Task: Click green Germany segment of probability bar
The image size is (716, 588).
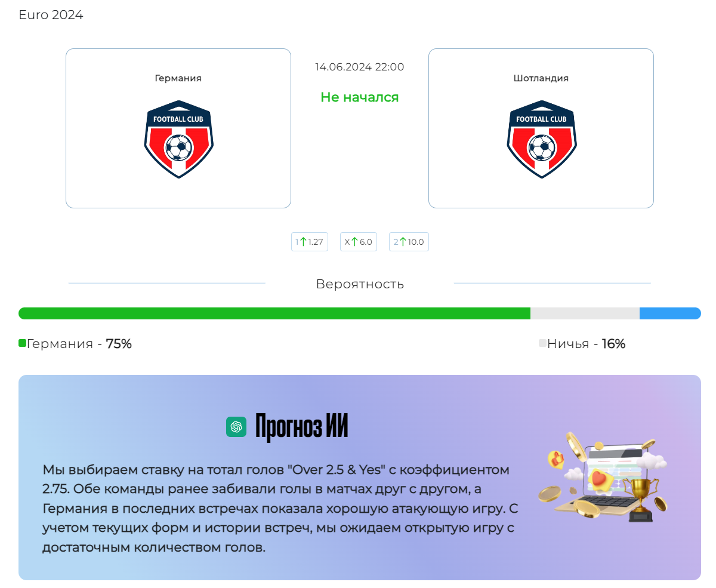Action: [274, 313]
